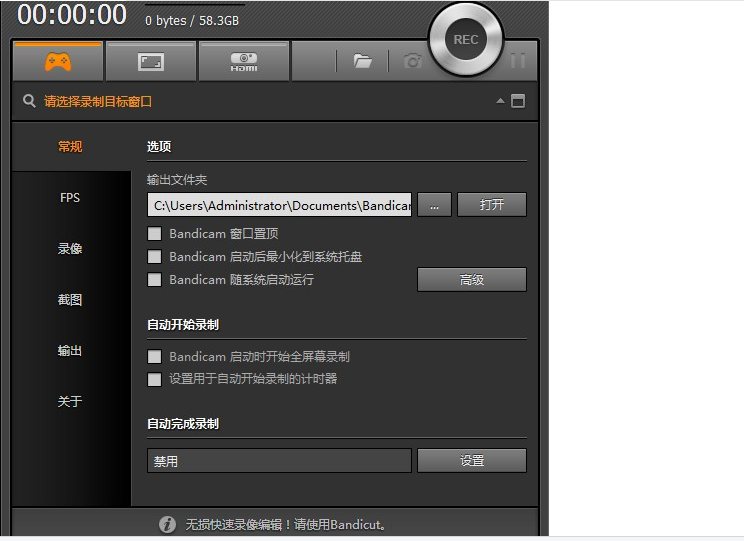Viewport: 744px width, 541px height.
Task: Select the game recording mode gamepad icon
Action: 58,62
